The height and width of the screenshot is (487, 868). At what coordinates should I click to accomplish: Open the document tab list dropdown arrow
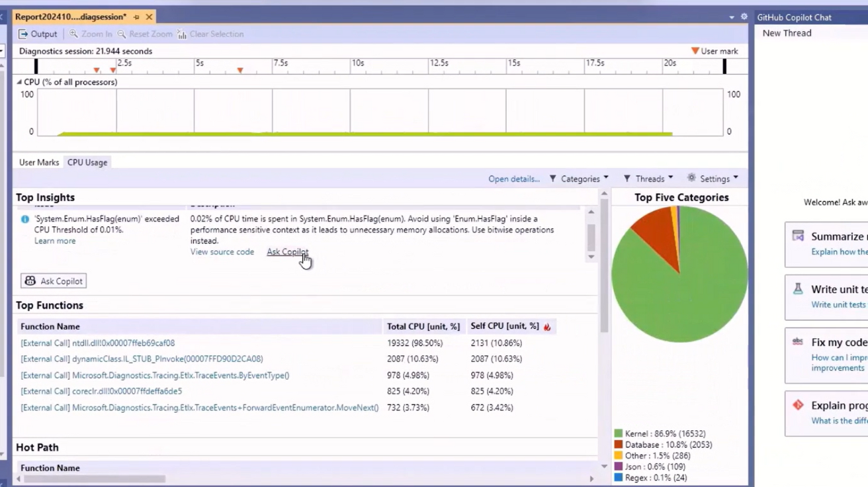point(732,17)
